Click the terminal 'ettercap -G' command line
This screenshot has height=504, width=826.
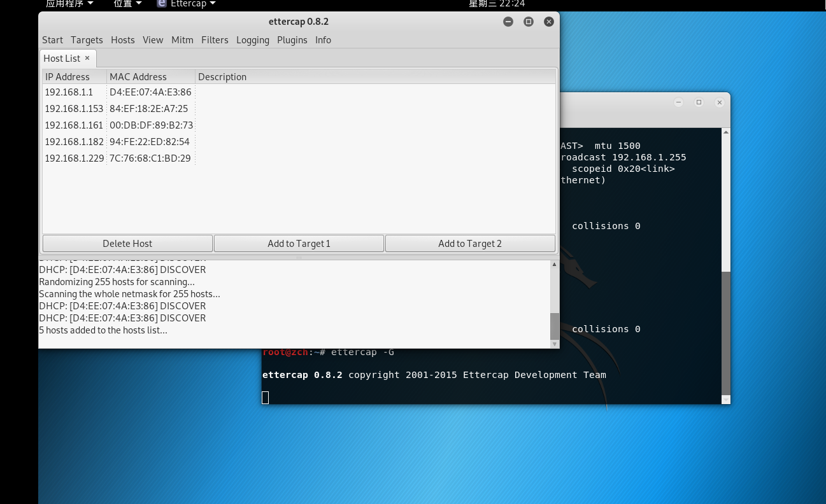click(x=328, y=352)
